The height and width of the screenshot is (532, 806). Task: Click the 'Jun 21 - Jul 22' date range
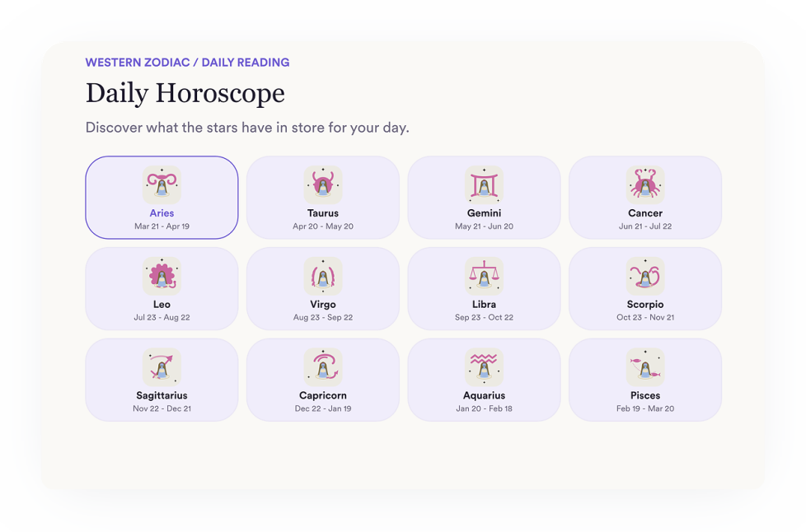(x=645, y=226)
